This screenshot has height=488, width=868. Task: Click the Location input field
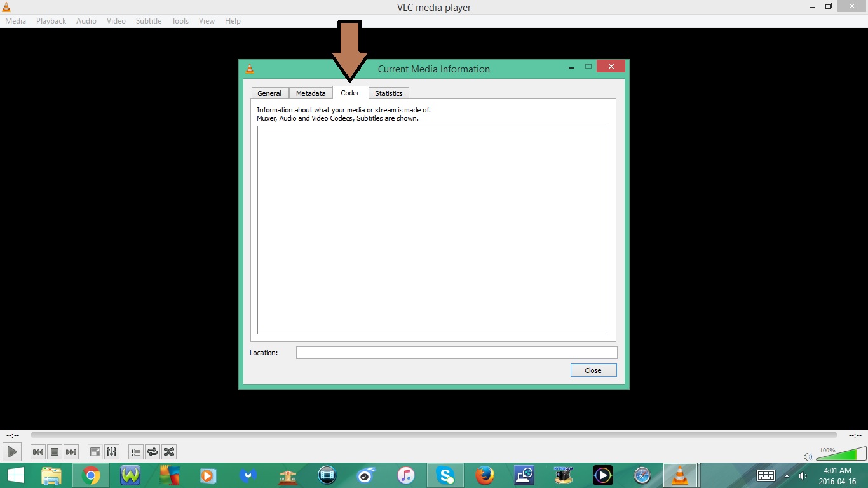click(457, 353)
